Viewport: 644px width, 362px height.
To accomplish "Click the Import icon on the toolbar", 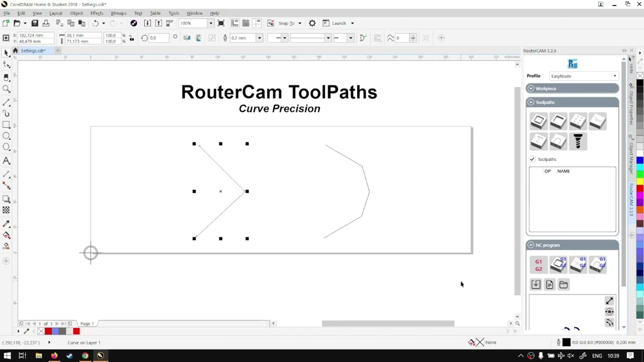I will (147, 23).
